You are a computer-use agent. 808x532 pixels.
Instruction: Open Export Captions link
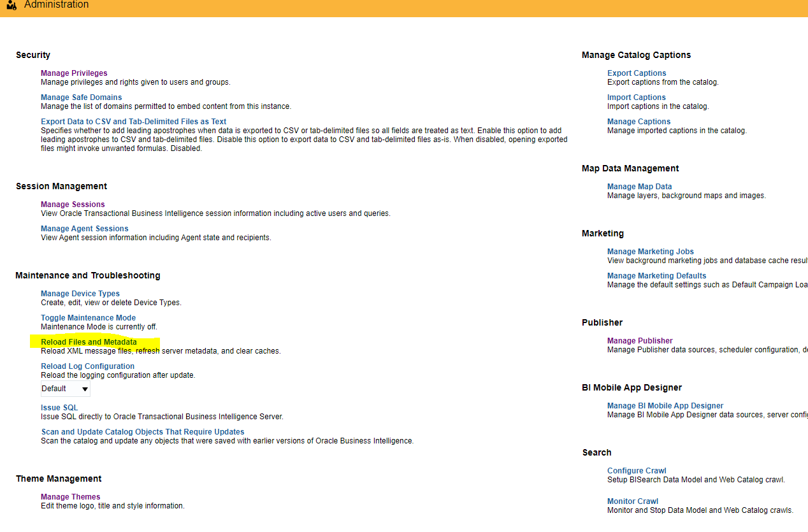point(637,73)
